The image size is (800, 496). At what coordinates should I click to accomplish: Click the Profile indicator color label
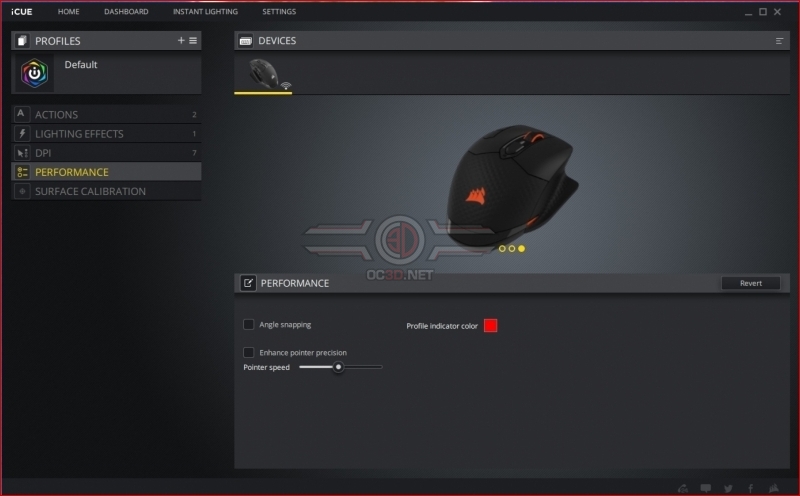tap(442, 326)
